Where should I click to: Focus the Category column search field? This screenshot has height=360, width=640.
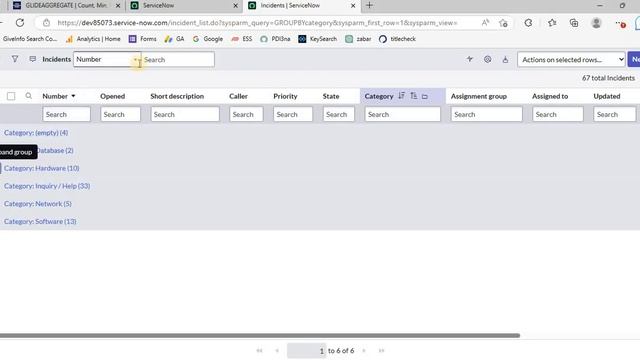click(402, 114)
